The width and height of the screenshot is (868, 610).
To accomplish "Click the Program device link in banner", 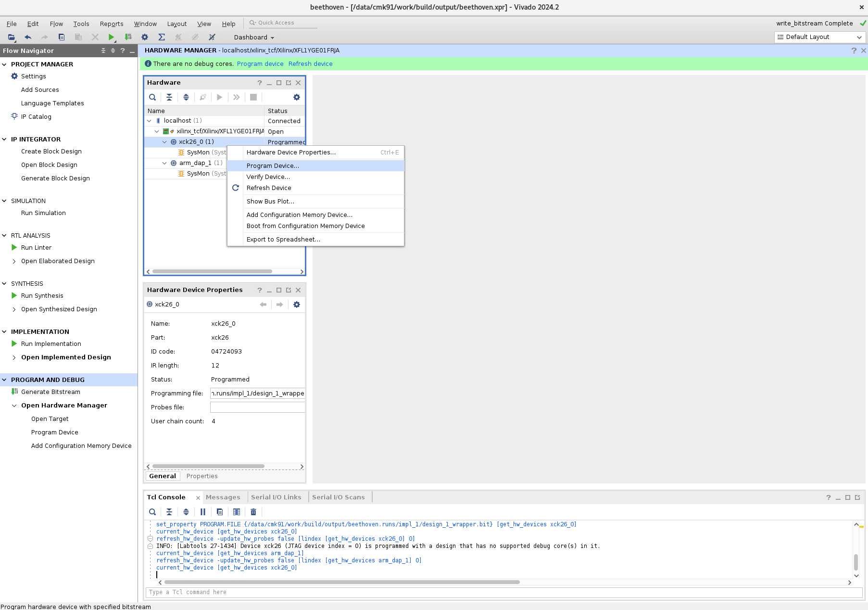I will click(x=260, y=64).
